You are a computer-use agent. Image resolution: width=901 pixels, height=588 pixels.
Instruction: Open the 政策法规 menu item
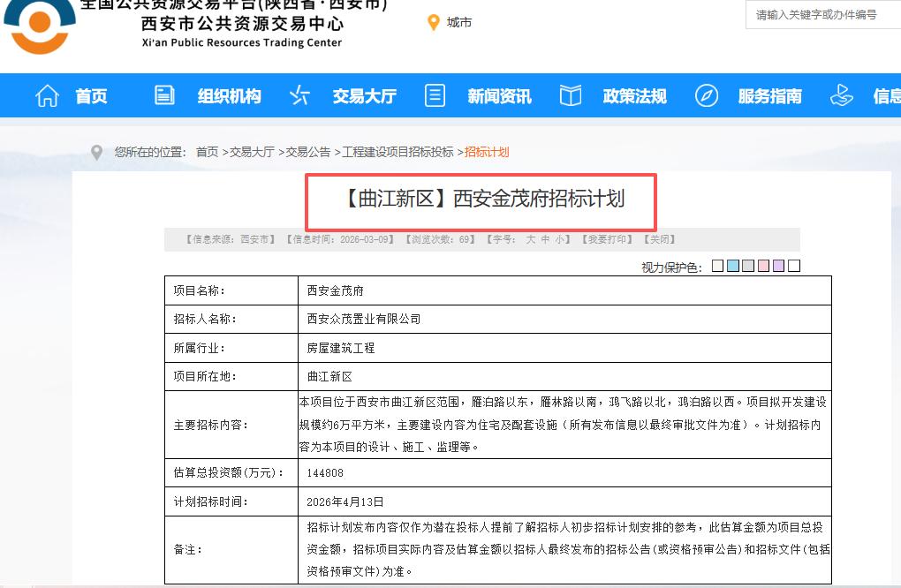point(634,95)
